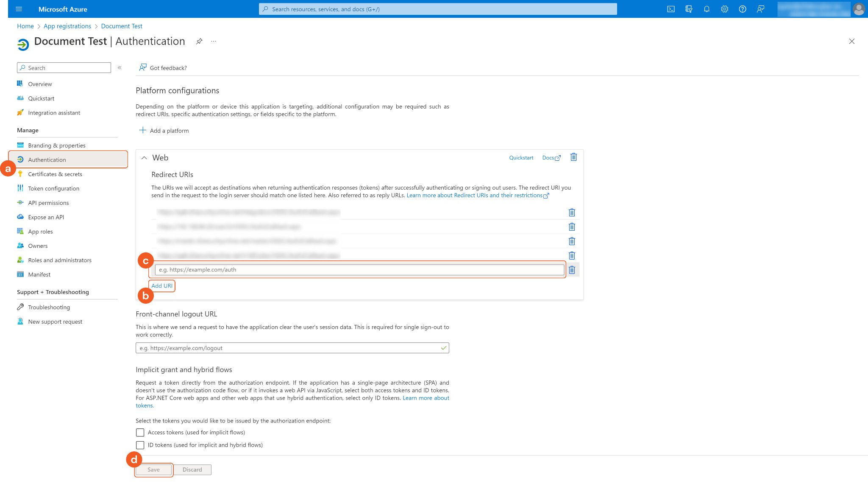Open the notifications bell

(x=707, y=9)
